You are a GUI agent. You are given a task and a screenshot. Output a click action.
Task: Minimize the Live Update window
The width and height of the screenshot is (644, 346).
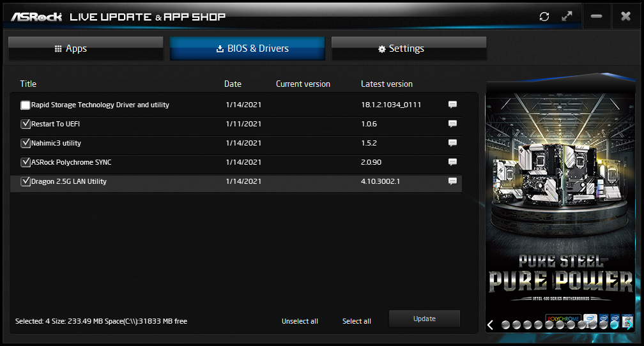pos(596,17)
